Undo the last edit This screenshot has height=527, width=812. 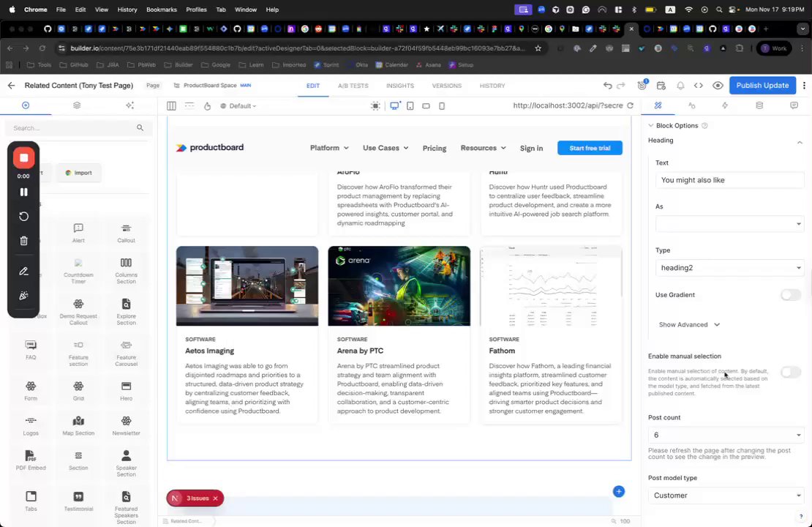pos(607,86)
